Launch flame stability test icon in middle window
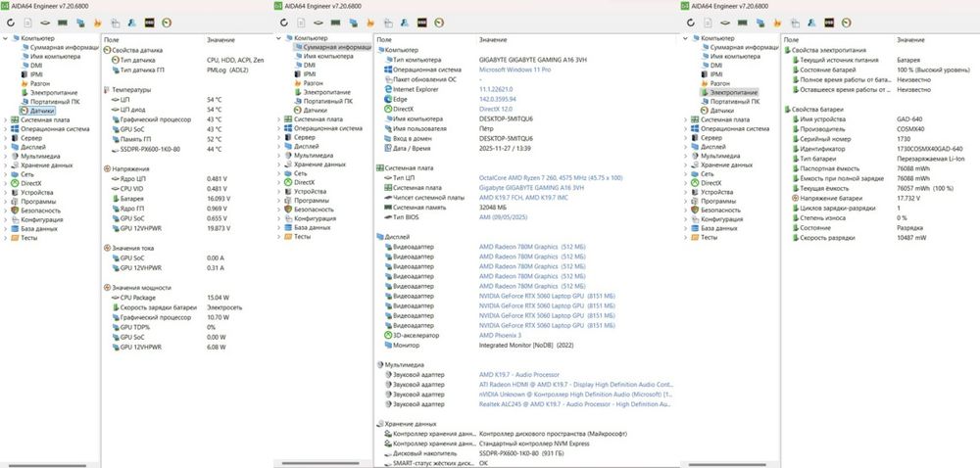This screenshot has height=468, width=980. (370, 23)
